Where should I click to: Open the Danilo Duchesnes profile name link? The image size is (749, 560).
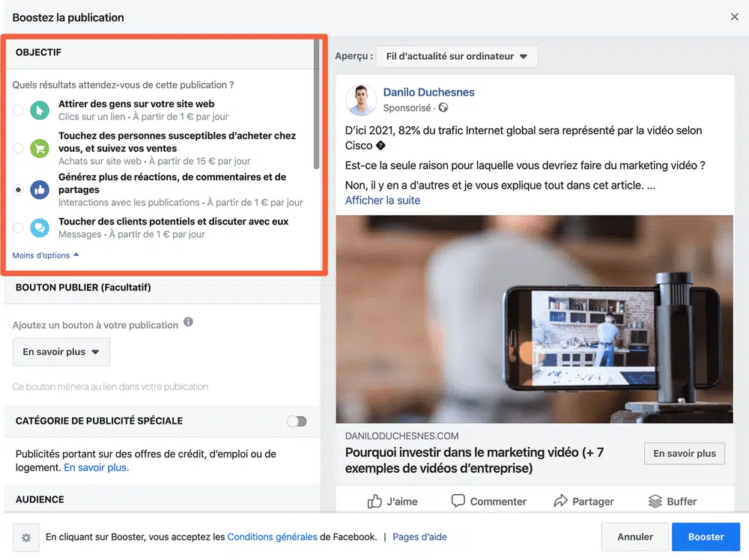tap(428, 92)
